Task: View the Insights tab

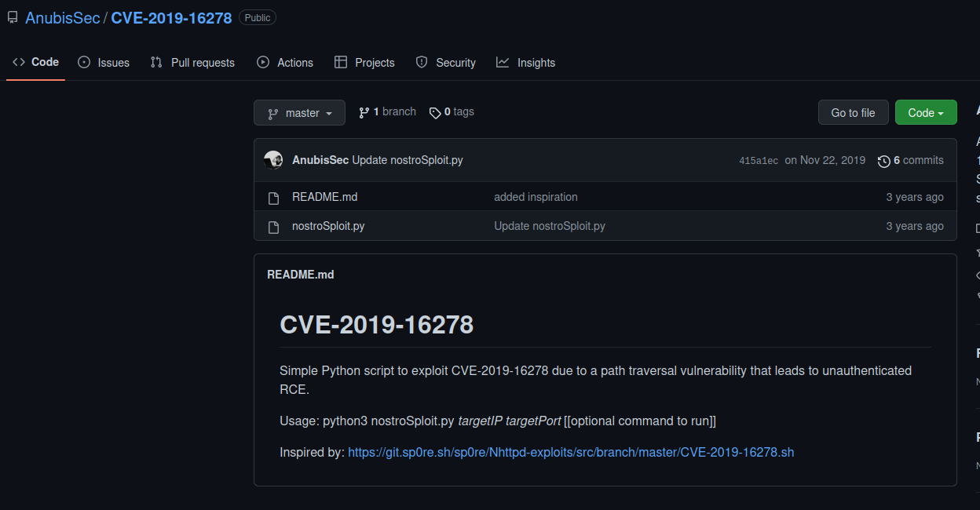Action: [525, 63]
